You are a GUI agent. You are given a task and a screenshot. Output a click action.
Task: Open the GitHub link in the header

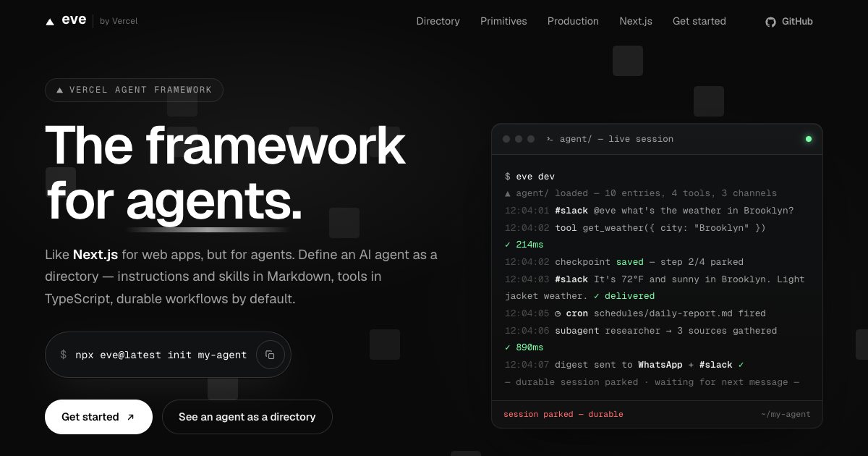coord(789,22)
